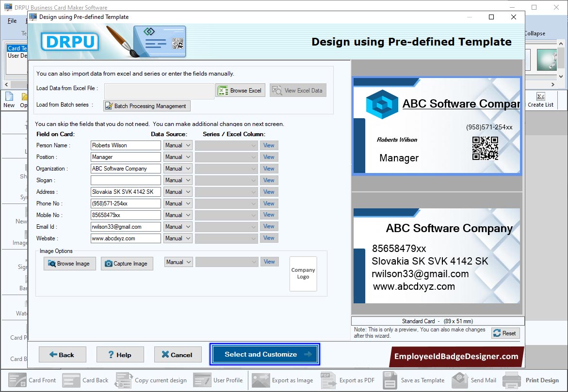Click the Reset button with refresh icon
This screenshot has width=568, height=392.
pos(505,333)
